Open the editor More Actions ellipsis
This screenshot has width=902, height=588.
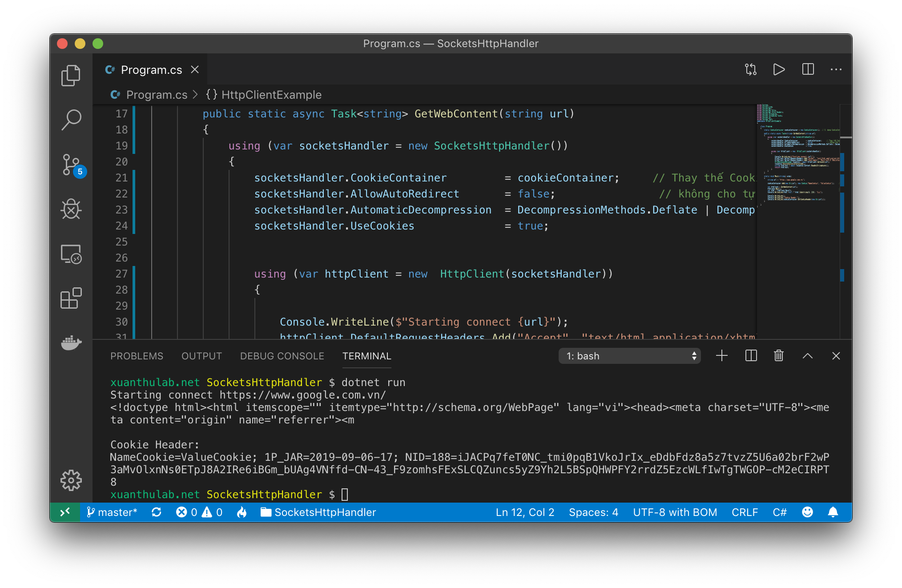[x=836, y=69]
